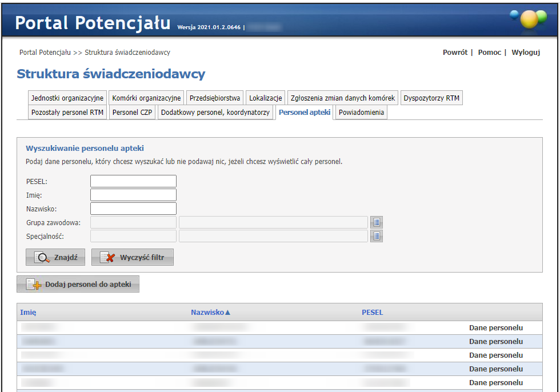Open the Grupa zawodowa dictionary list icon
The height and width of the screenshot is (392, 560).
(x=376, y=222)
